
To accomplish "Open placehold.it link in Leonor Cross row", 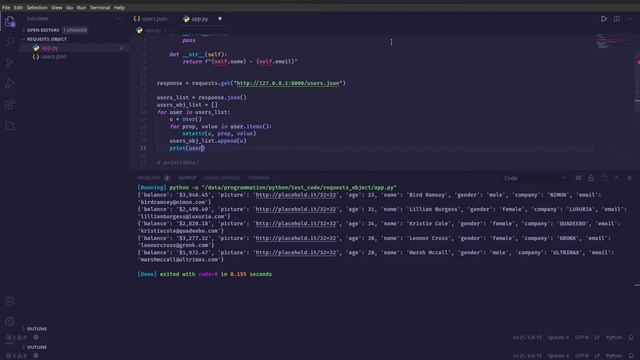I will coord(296,238).
